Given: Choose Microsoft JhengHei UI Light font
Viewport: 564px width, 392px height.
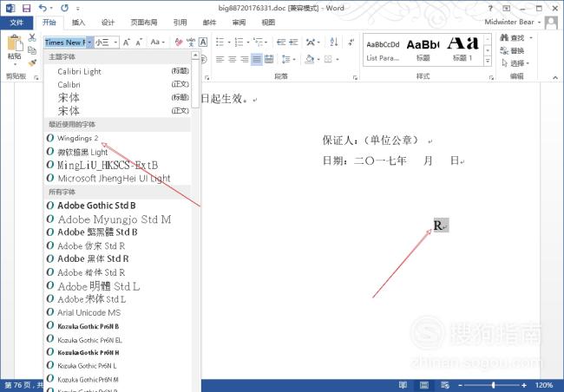Looking at the screenshot, I should click(x=117, y=178).
